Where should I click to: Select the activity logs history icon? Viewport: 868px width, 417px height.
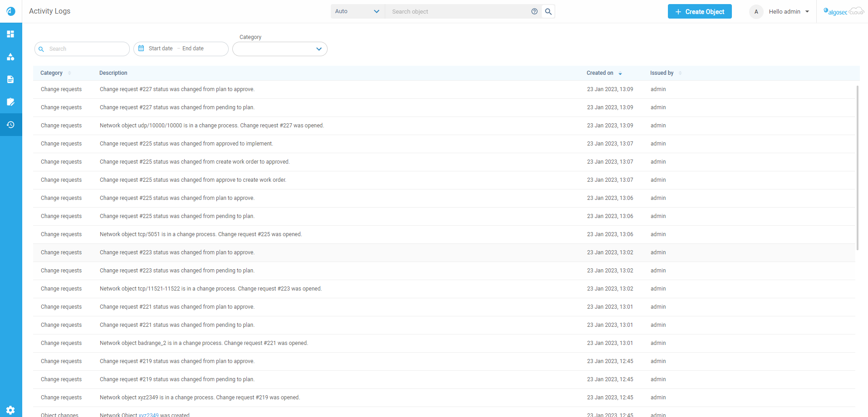click(10, 125)
